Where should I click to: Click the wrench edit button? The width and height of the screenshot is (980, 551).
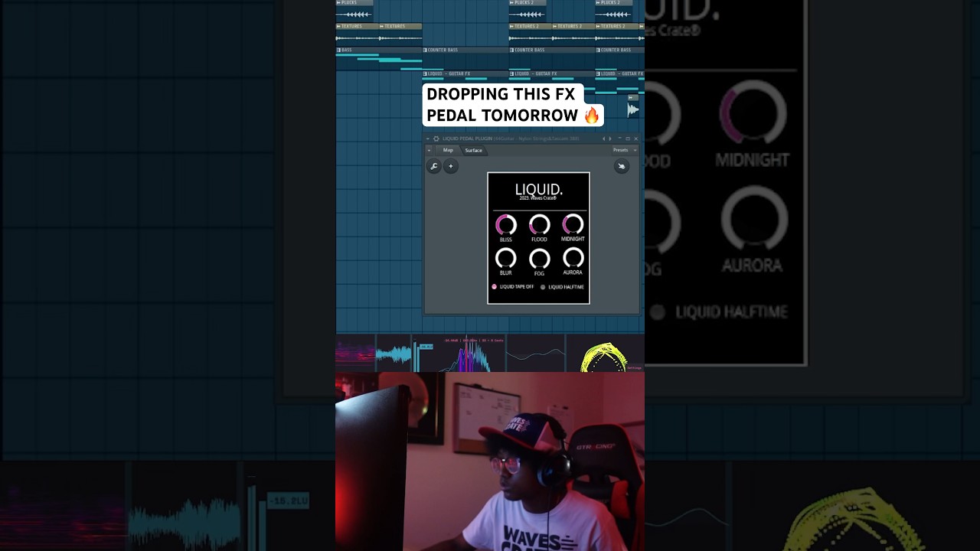(x=434, y=166)
